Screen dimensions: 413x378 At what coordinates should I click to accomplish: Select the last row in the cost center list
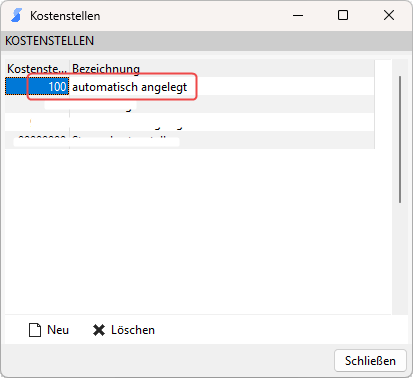pyautogui.click(x=190, y=140)
